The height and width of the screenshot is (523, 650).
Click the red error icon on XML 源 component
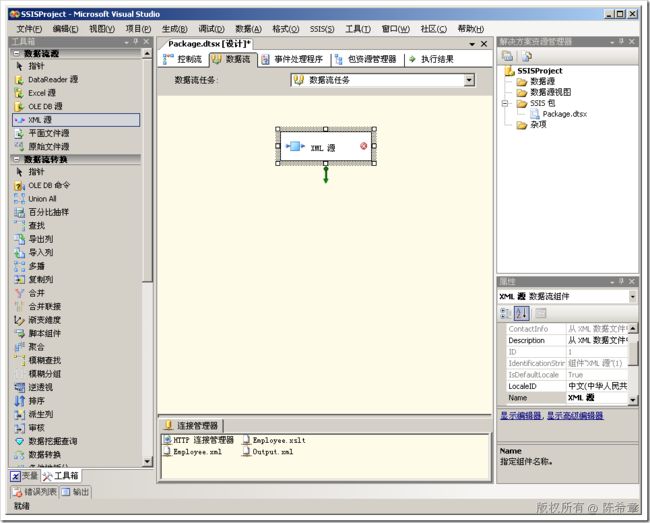(364, 146)
